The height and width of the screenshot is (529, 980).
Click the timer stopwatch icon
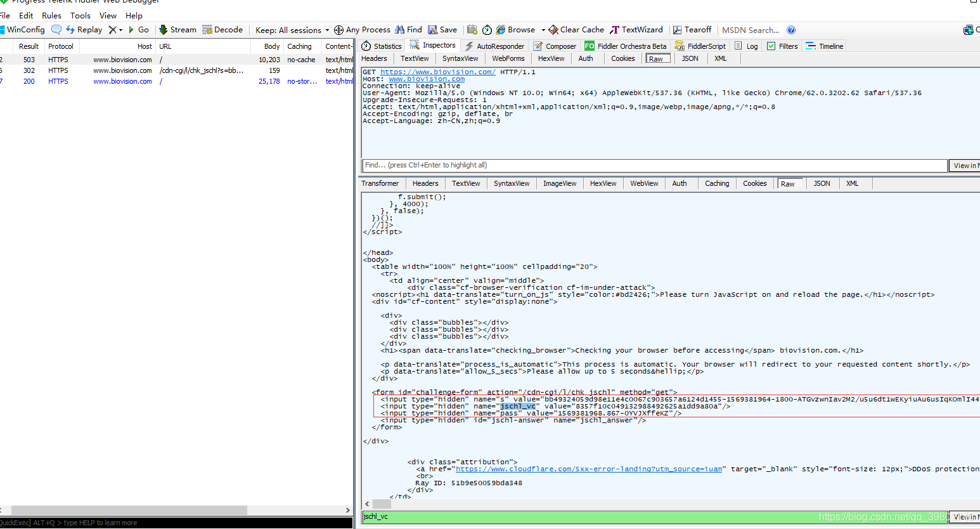(487, 30)
